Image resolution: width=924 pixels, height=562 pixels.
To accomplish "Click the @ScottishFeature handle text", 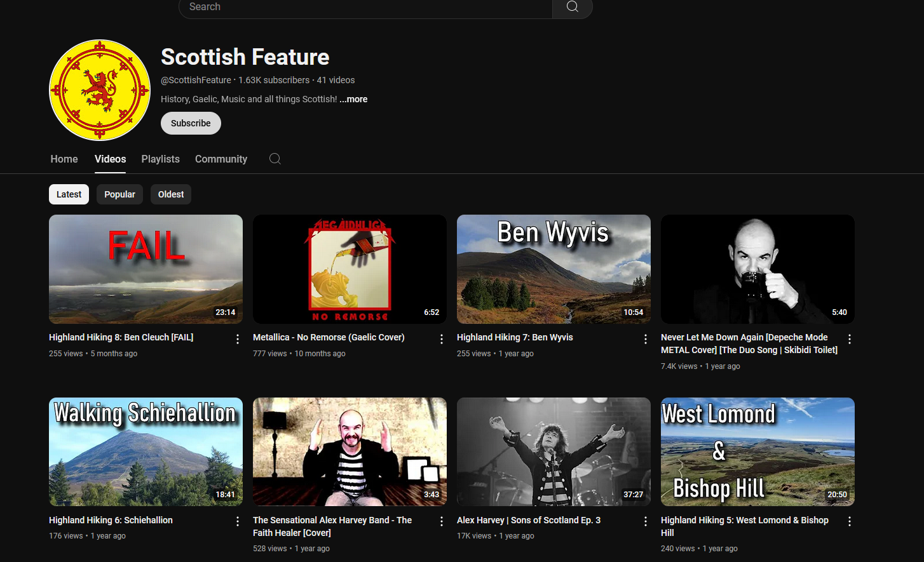I will click(196, 80).
